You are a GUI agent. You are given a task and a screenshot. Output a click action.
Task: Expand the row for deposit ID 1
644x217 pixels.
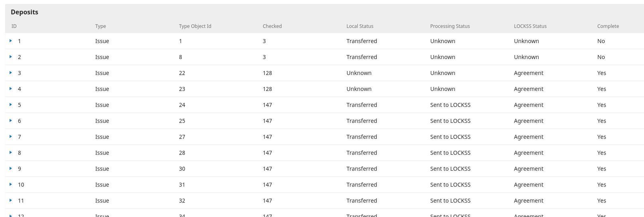(11, 41)
